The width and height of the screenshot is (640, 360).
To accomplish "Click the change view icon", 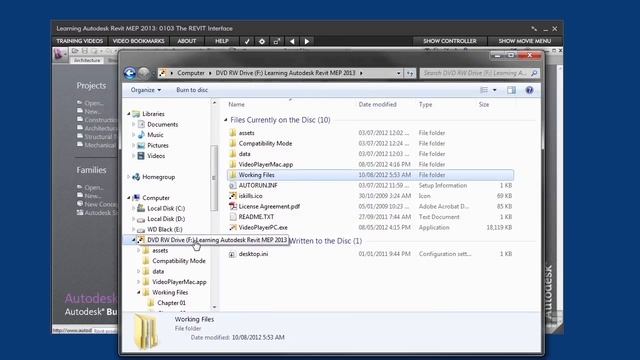I will click(x=484, y=90).
